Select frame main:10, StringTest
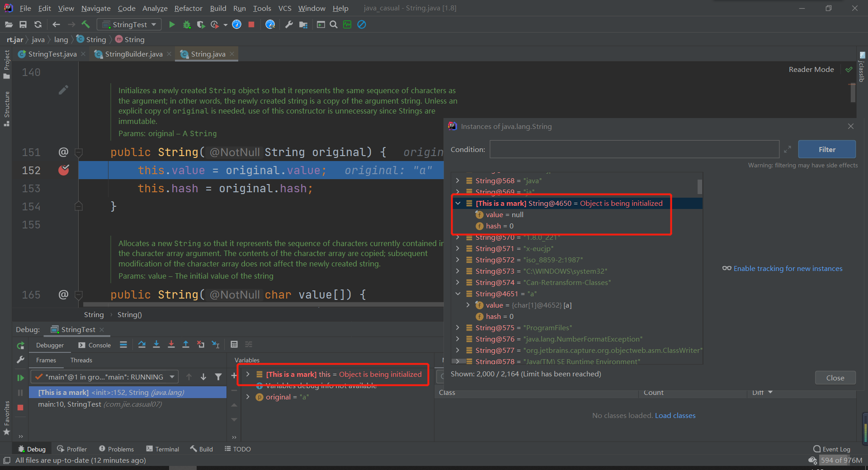This screenshot has width=868, height=470. 127,404
